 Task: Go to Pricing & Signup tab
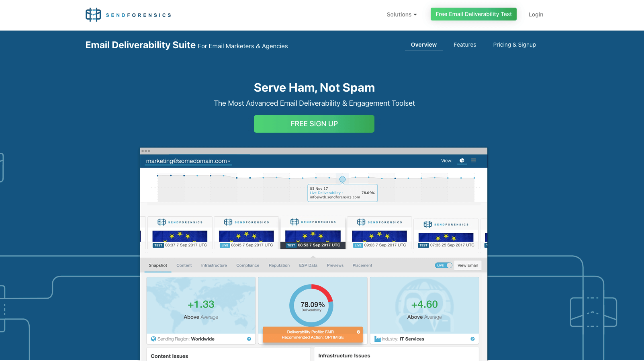coord(515,45)
